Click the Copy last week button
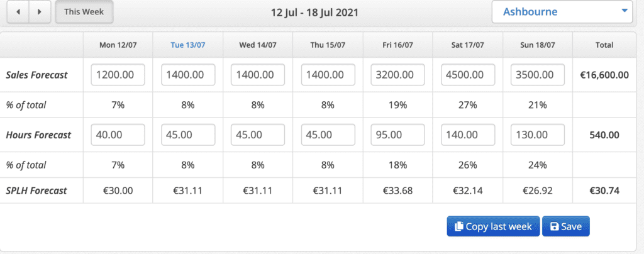The height and width of the screenshot is (254, 644). pos(493,226)
